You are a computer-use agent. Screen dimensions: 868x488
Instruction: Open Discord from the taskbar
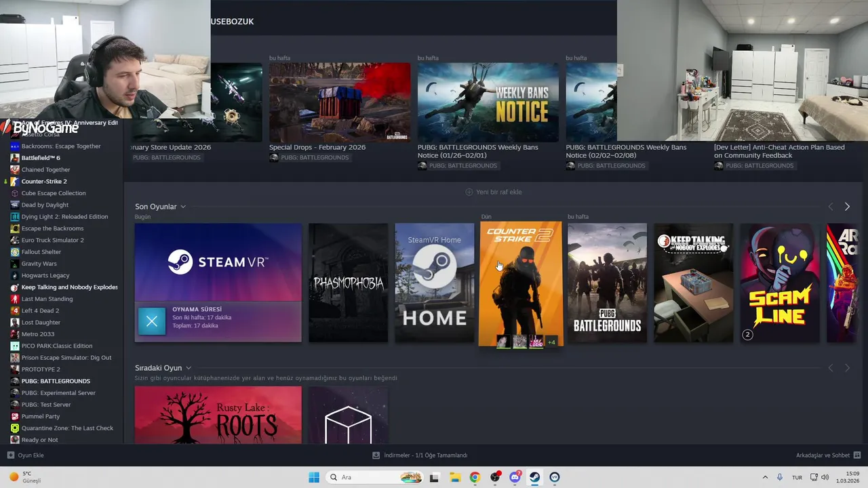(515, 477)
